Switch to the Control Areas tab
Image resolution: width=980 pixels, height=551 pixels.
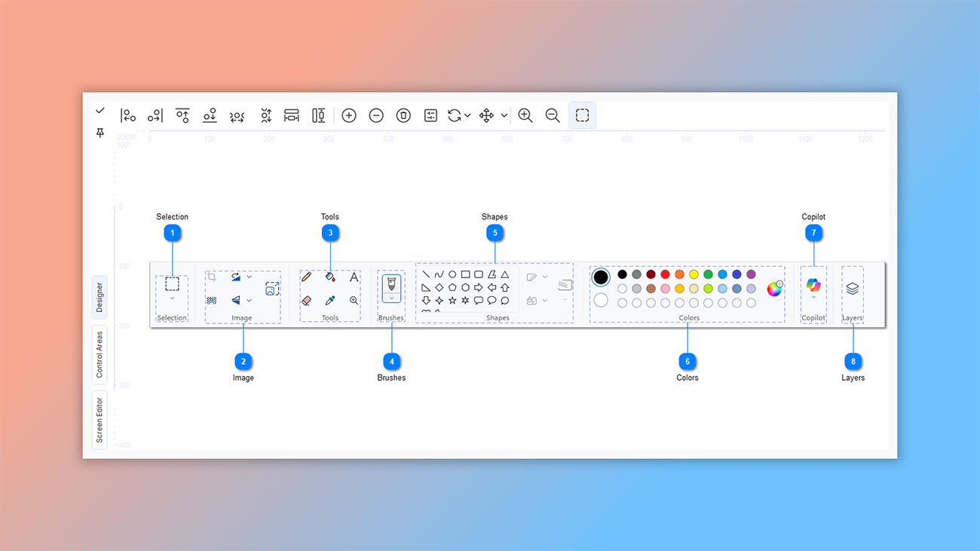(99, 354)
